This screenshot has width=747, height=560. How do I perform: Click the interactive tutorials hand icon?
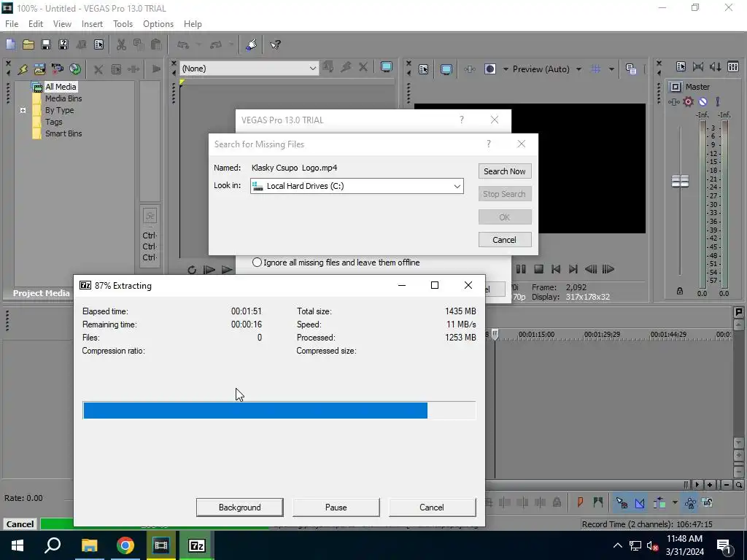coord(252,44)
